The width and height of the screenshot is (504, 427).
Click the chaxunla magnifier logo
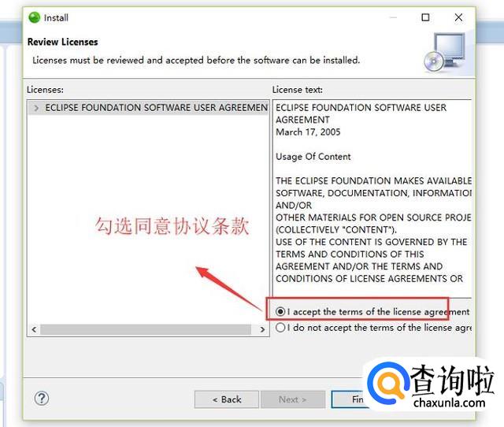(x=387, y=383)
